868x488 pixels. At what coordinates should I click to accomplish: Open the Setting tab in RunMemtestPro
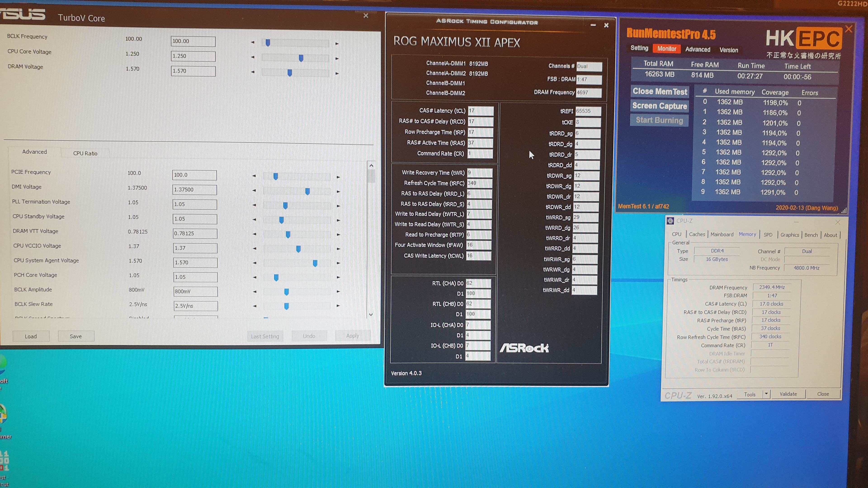(639, 48)
